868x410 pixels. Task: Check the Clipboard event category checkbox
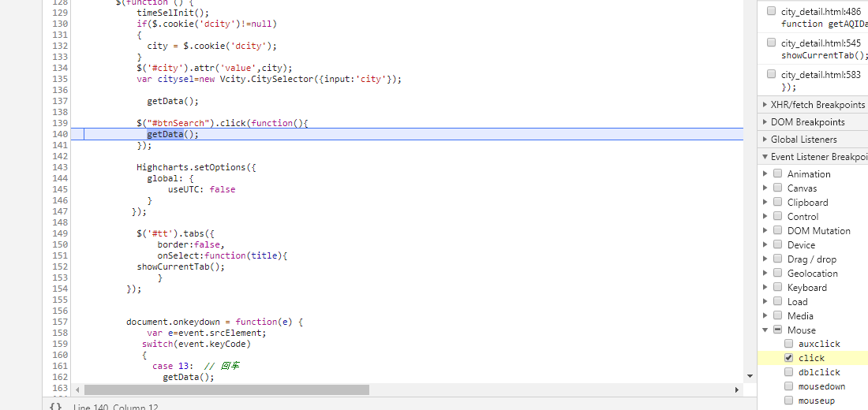(x=777, y=202)
